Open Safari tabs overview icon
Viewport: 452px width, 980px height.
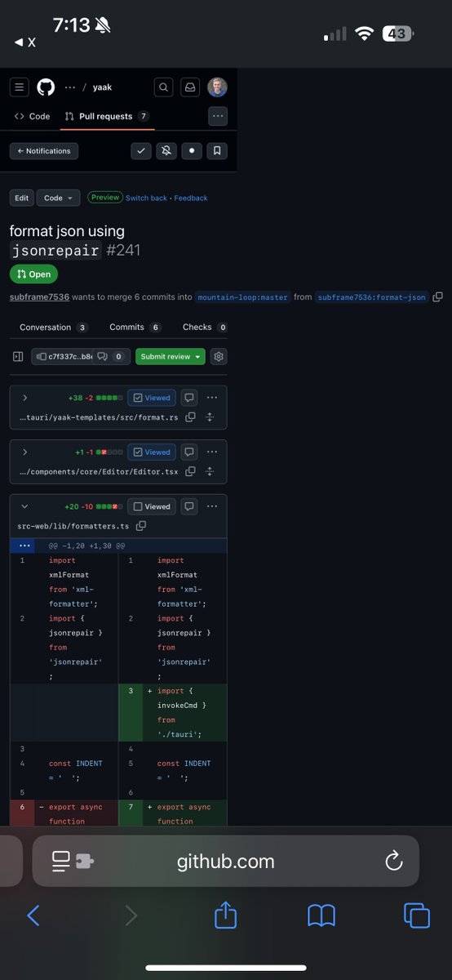(417, 915)
